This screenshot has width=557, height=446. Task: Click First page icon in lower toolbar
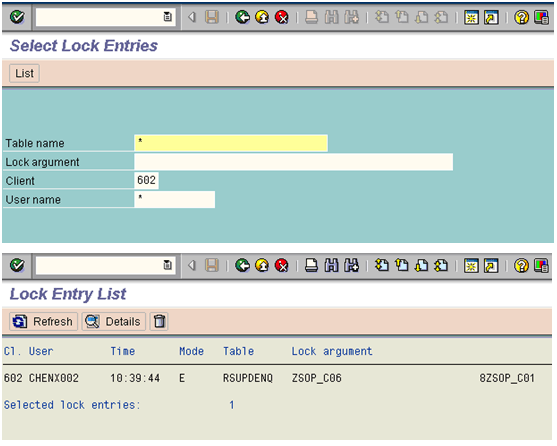tap(382, 265)
